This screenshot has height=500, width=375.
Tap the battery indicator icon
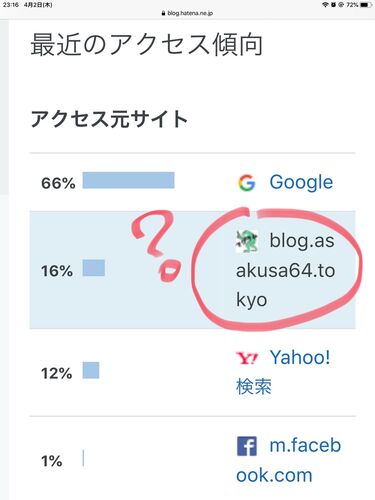(366, 5)
